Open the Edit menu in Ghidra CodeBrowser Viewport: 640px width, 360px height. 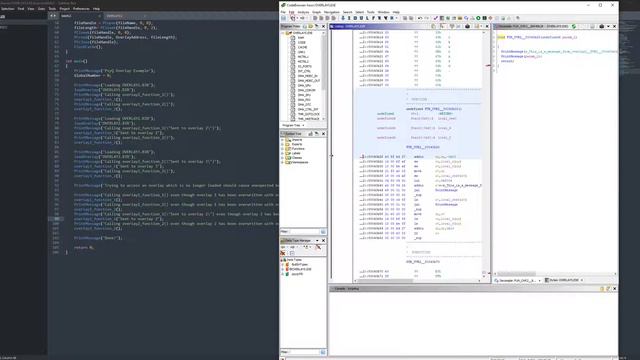pyautogui.click(x=291, y=12)
